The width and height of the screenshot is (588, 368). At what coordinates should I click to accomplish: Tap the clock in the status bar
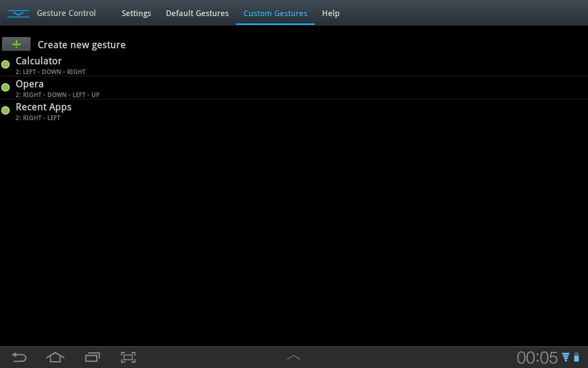pos(537,357)
